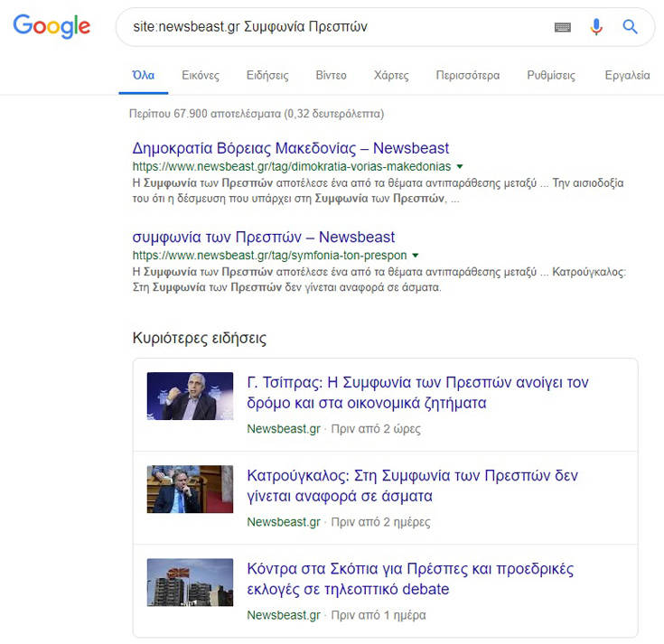Click the Google logo
Viewport: 664px width, 644px height.
(51, 27)
